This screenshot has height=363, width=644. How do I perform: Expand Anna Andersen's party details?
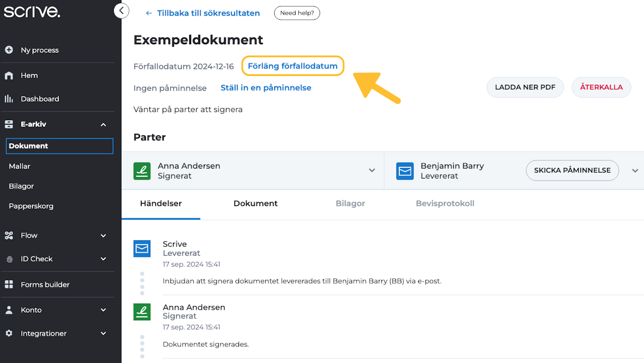[x=372, y=170]
